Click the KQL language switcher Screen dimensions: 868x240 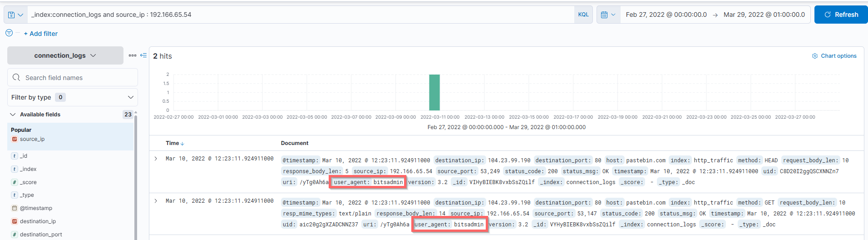pyautogui.click(x=583, y=15)
